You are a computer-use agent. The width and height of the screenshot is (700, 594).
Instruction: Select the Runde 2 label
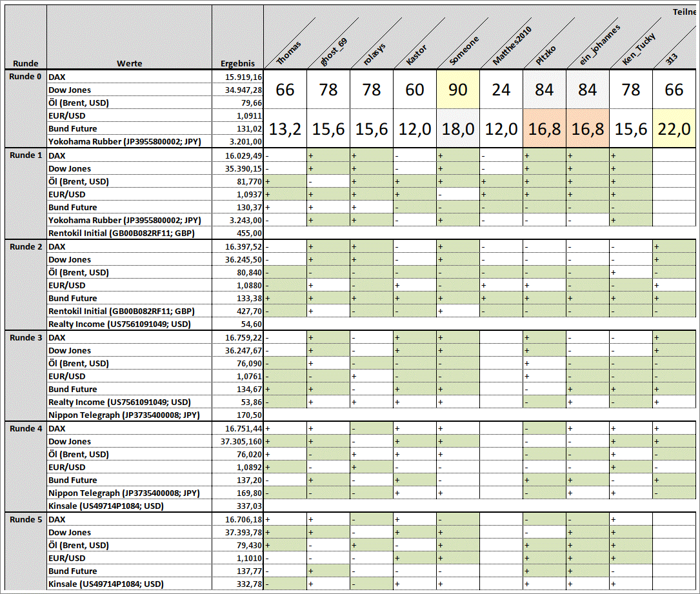click(25, 246)
